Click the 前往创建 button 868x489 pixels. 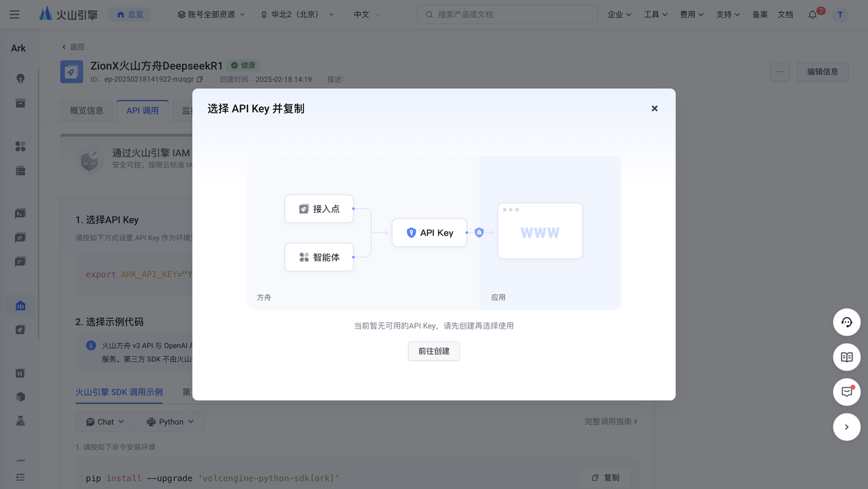point(434,351)
